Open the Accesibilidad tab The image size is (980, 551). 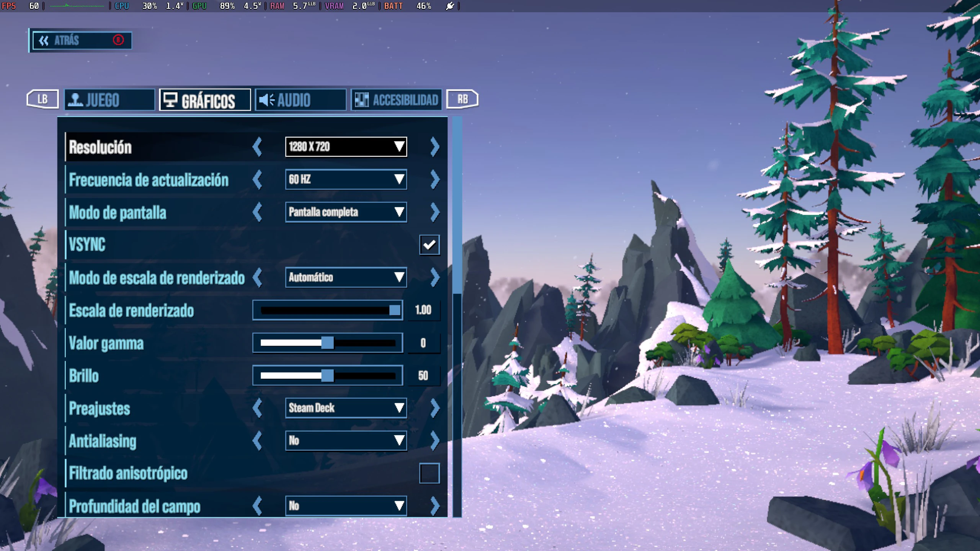pos(396,99)
